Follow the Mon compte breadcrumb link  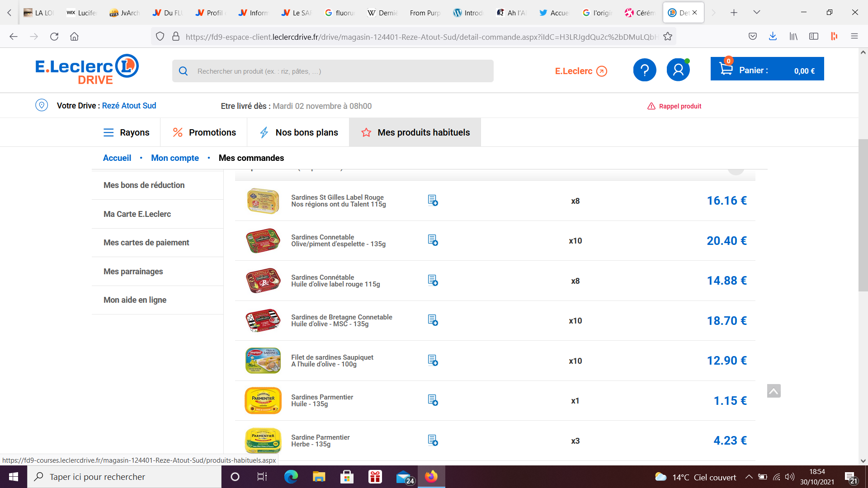(x=175, y=158)
